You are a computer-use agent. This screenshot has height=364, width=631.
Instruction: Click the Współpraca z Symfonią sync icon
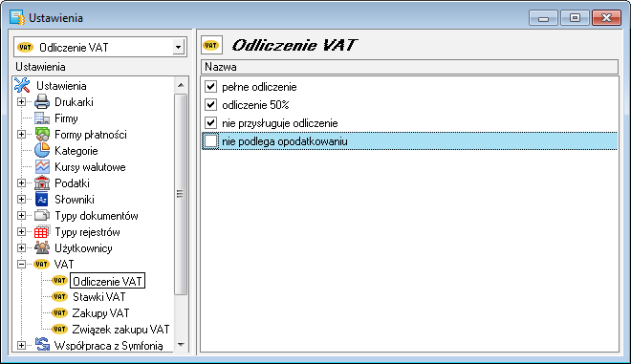(42, 345)
